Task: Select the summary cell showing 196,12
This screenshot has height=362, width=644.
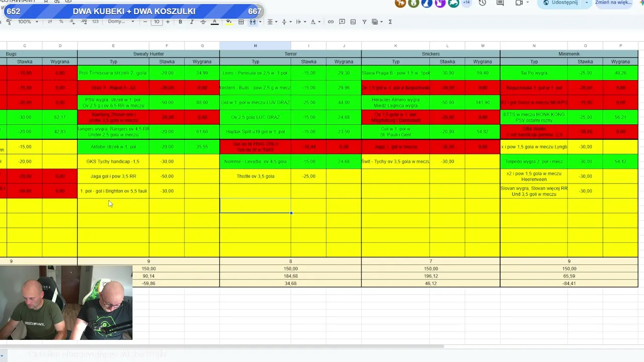Action: [x=431, y=276]
